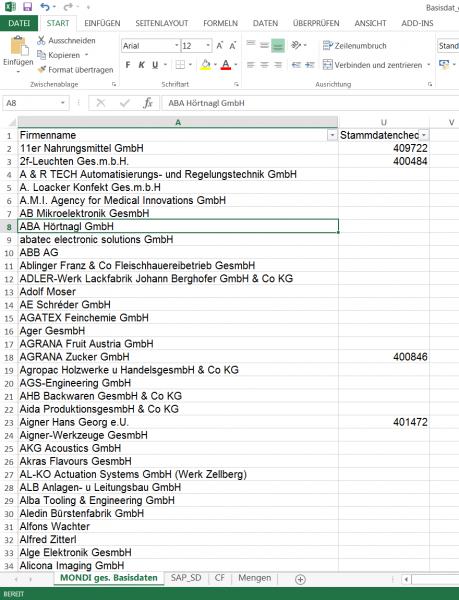Undo the last action
This screenshot has width=459, height=600.
tap(45, 7)
